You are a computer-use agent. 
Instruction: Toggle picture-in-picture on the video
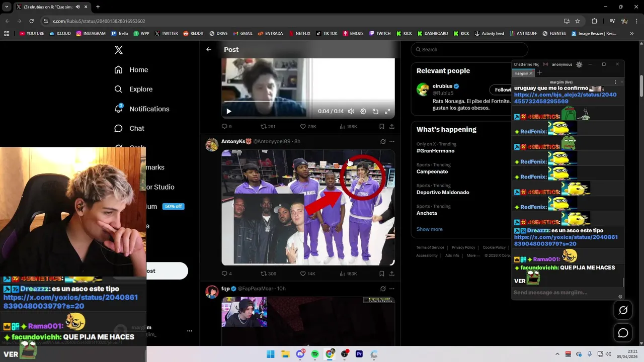pyautogui.click(x=375, y=111)
